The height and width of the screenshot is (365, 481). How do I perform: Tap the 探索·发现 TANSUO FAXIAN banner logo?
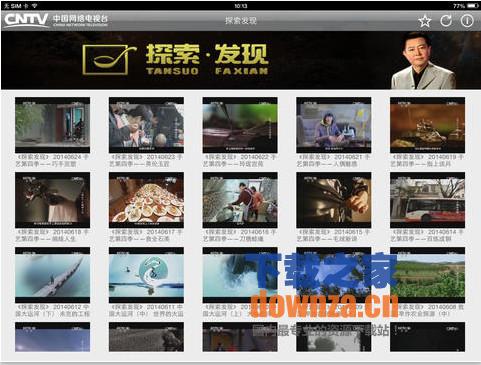[175, 59]
